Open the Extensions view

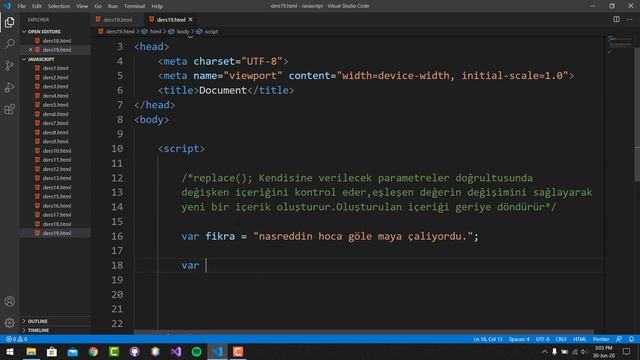9,109
